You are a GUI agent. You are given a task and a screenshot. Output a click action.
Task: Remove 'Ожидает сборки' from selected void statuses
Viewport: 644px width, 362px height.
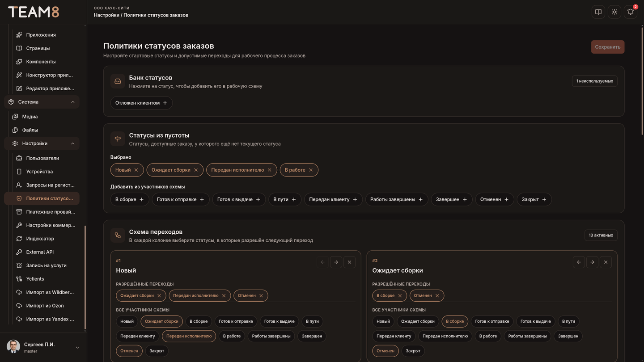196,170
